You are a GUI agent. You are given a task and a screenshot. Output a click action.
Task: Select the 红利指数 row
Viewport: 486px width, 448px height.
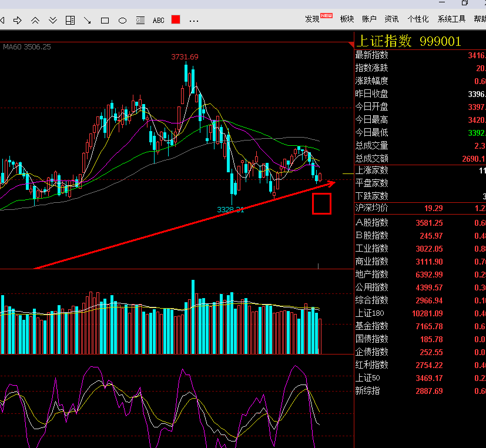click(420, 365)
